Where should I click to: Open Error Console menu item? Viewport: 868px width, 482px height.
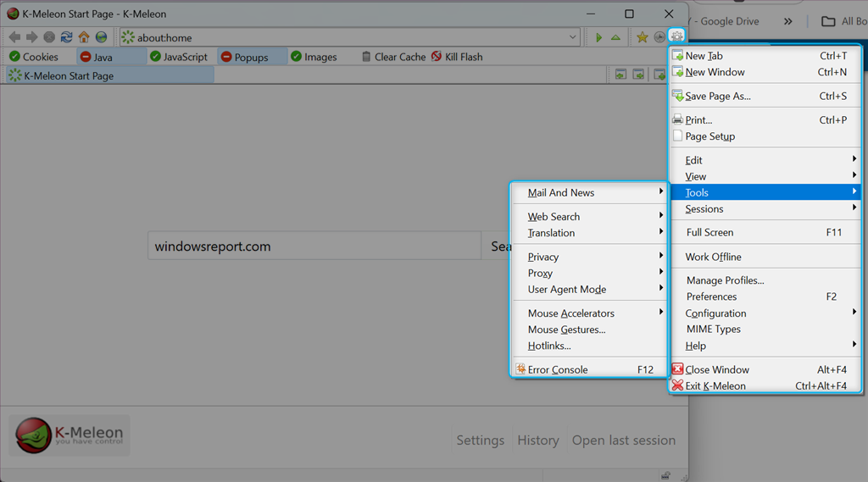(590, 369)
